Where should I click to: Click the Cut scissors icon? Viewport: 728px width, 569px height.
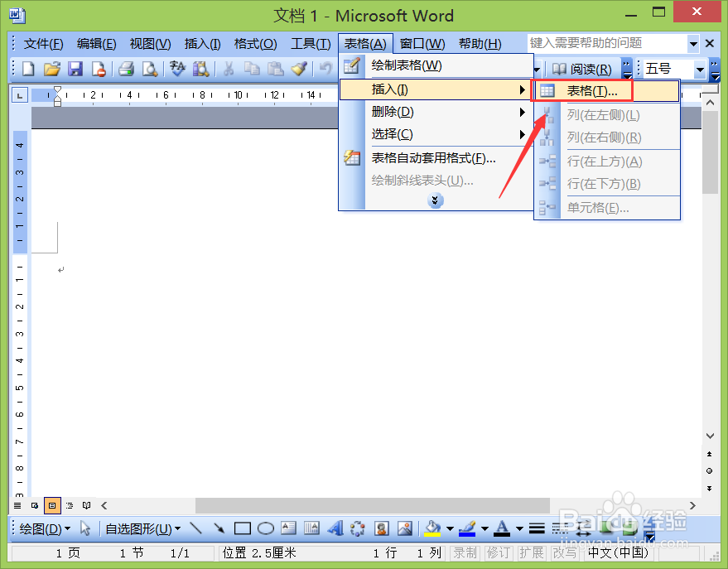(x=228, y=69)
